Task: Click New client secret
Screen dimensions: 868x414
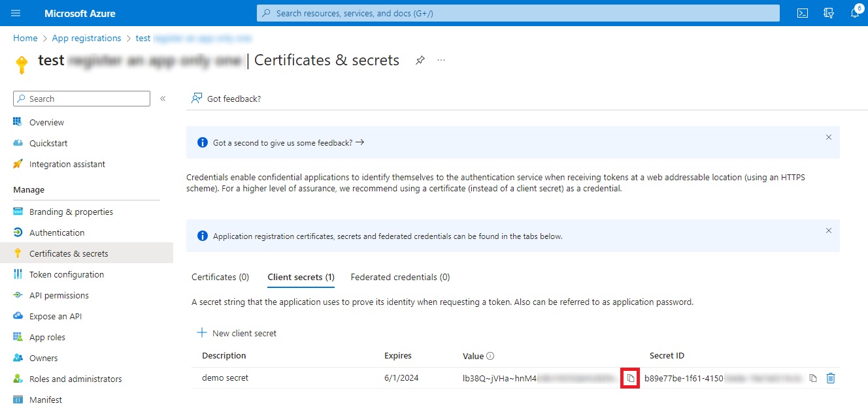Action: pyautogui.click(x=237, y=333)
